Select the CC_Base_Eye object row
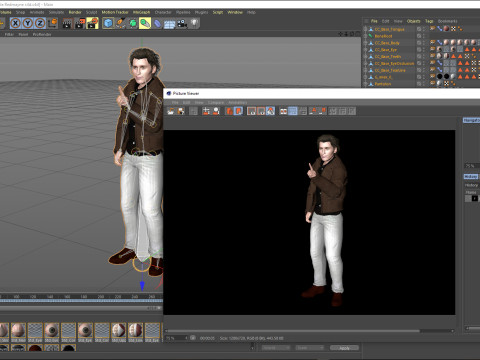Image resolution: width=480 pixels, height=360 pixels. pos(386,50)
